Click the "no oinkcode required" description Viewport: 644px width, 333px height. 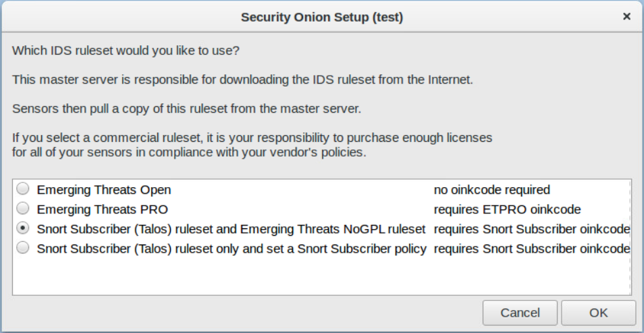coord(491,190)
